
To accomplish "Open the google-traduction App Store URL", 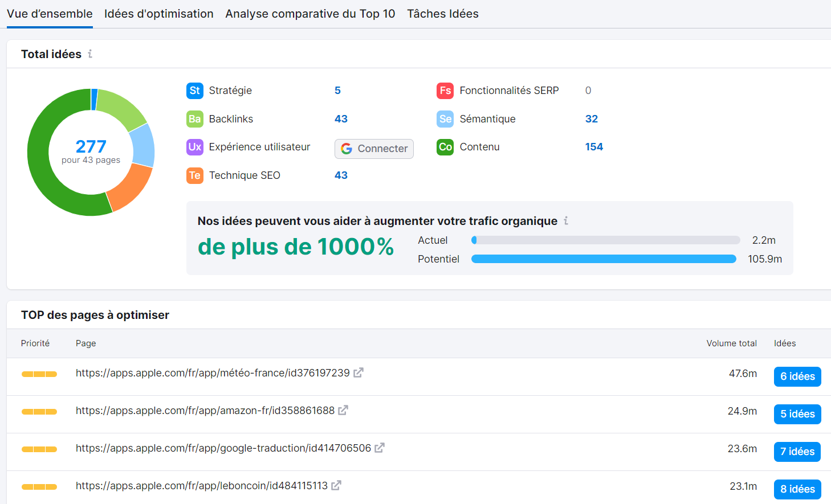I will pos(223,448).
